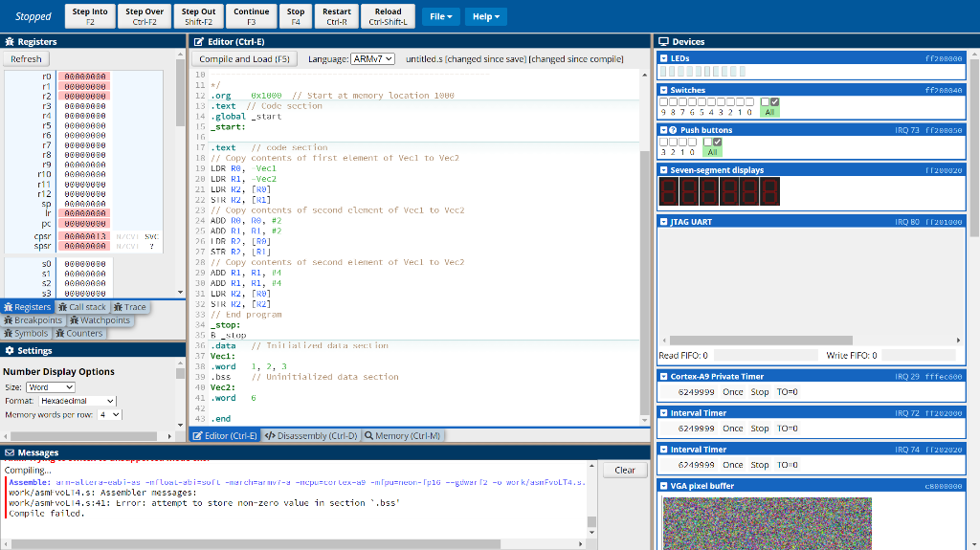Click the VGA pixel buffer display

tap(767, 522)
